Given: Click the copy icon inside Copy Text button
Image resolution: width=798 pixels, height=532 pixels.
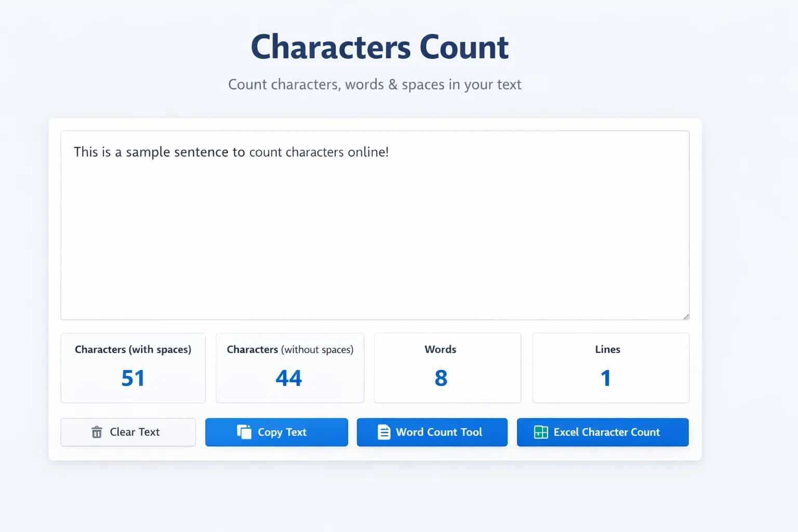Looking at the screenshot, I should [244, 432].
